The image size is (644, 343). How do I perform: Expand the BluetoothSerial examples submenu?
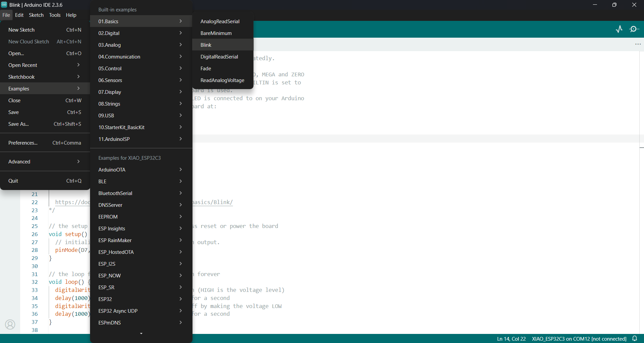point(141,193)
